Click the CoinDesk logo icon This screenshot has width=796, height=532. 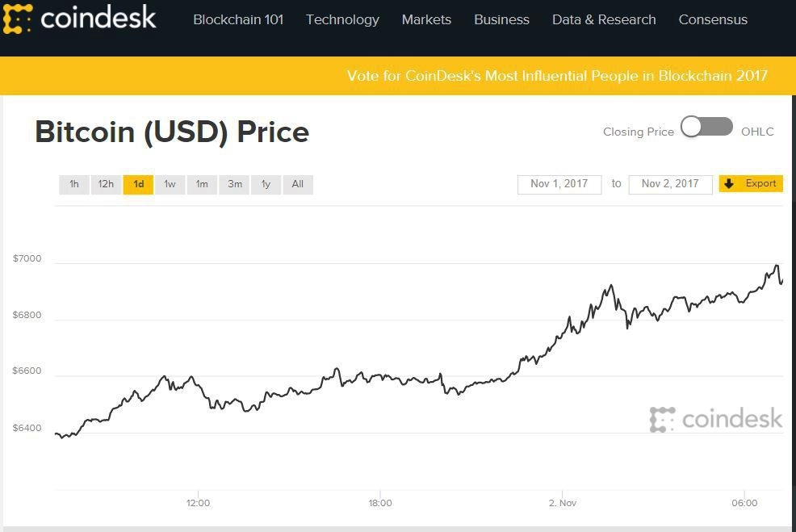[x=18, y=19]
